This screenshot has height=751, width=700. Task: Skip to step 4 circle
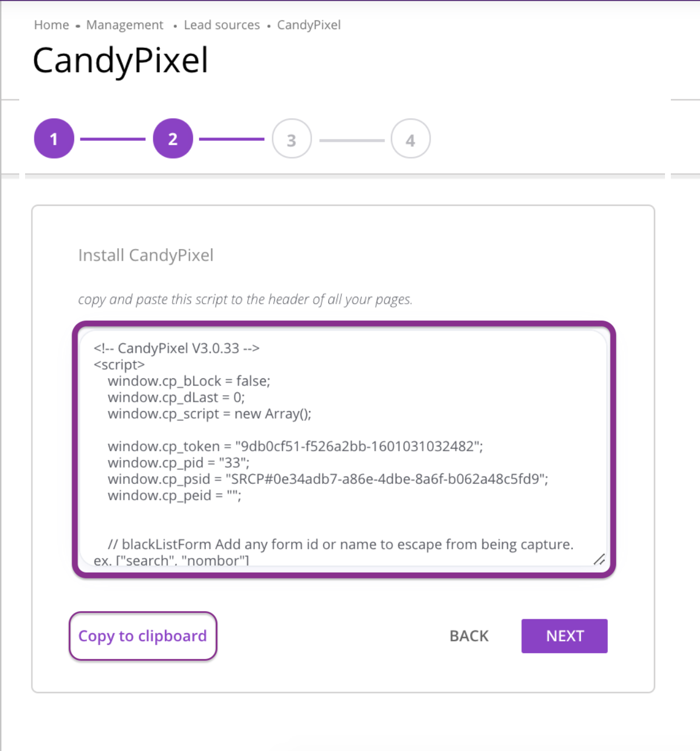click(x=411, y=139)
